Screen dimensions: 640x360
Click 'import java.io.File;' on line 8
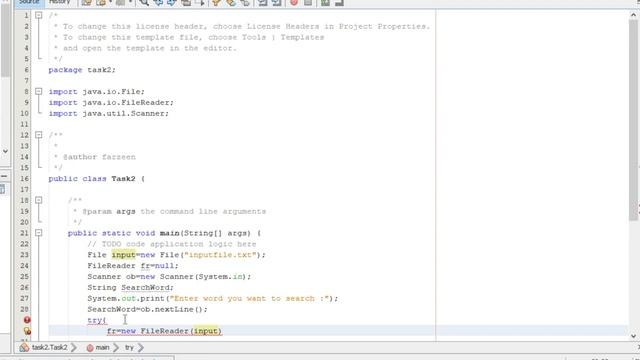click(97, 91)
